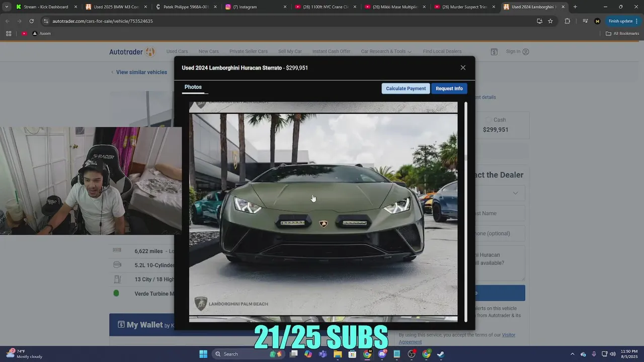The width and height of the screenshot is (644, 362).
Task: Click View similar vehicles link
Action: (x=139, y=72)
